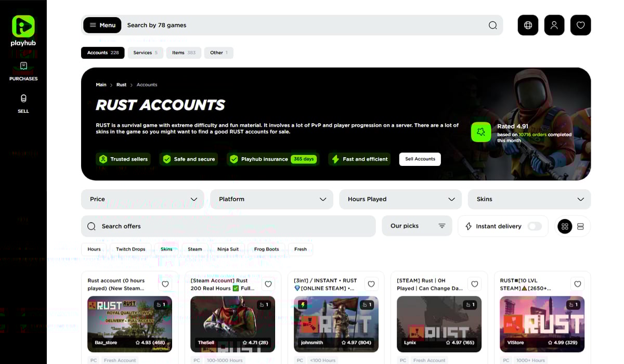Enable the Instant delivery toggle

coord(536,226)
